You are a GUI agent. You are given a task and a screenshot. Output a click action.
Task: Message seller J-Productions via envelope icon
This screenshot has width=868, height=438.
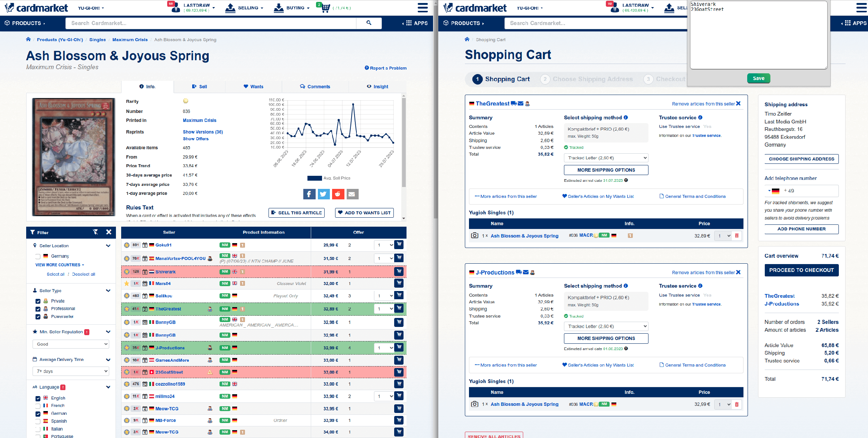point(526,272)
